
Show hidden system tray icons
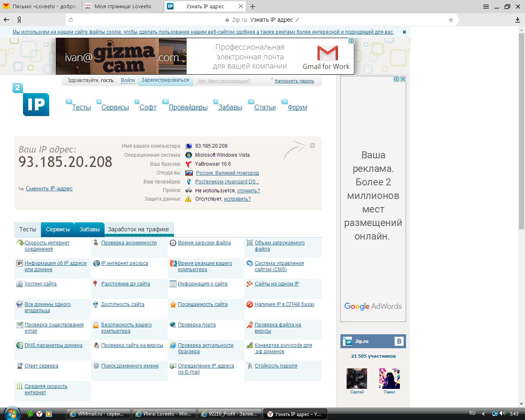(483, 413)
